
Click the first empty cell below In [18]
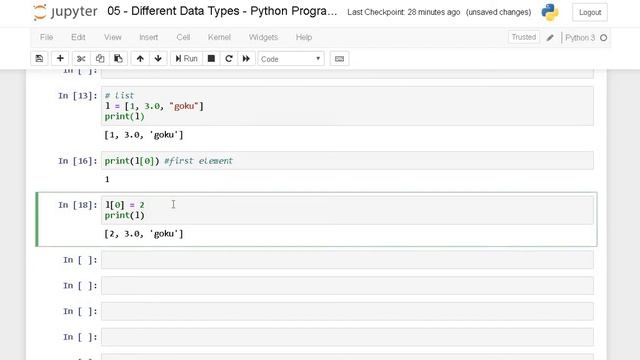pyautogui.click(x=347, y=260)
